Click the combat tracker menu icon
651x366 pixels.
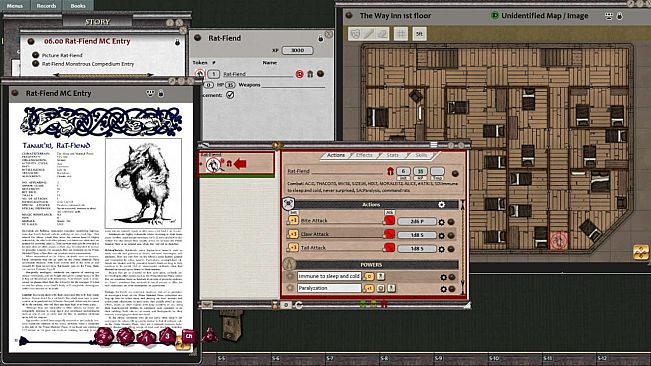tap(433, 144)
